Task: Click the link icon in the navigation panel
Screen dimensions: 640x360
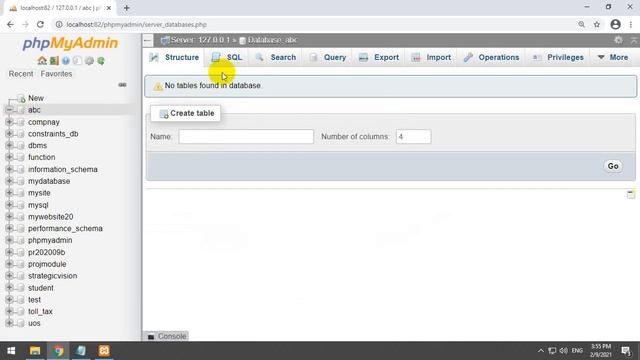Action: point(122,85)
